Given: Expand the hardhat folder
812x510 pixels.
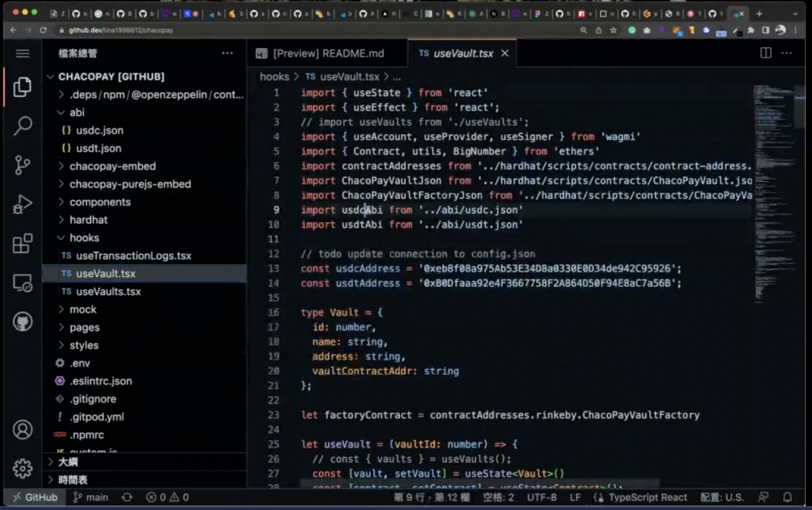Looking at the screenshot, I should coord(88,220).
